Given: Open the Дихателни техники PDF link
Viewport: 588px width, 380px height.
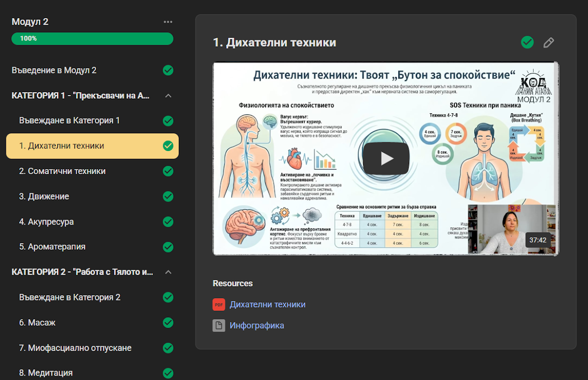Looking at the screenshot, I should (x=268, y=304).
